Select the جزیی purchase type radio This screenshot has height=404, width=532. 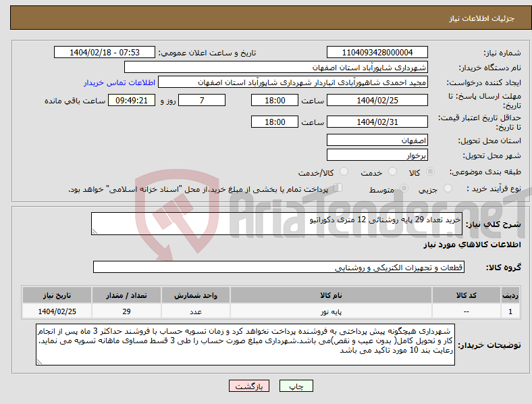coord(448,188)
